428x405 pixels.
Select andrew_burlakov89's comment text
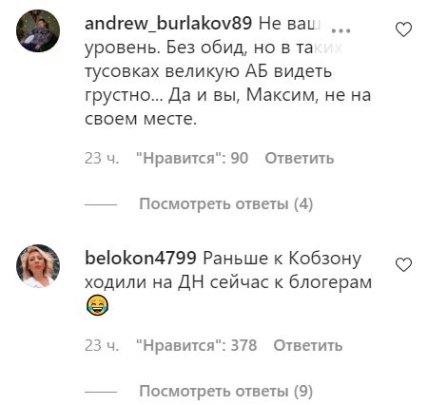pyautogui.click(x=228, y=72)
